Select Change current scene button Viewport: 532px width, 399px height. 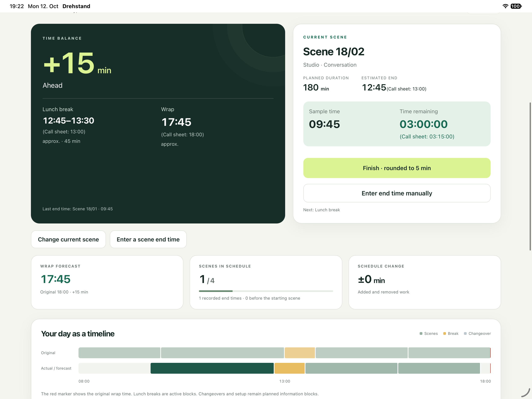[68, 239]
